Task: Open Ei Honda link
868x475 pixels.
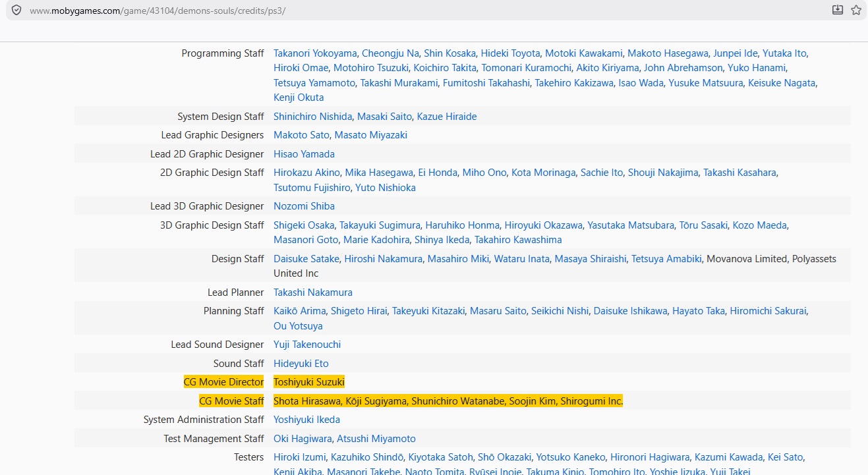Action: [438, 173]
